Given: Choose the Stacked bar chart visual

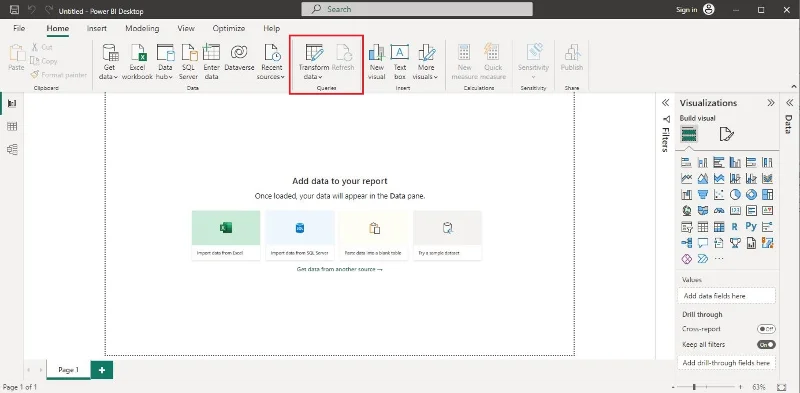Looking at the screenshot, I should (687, 163).
